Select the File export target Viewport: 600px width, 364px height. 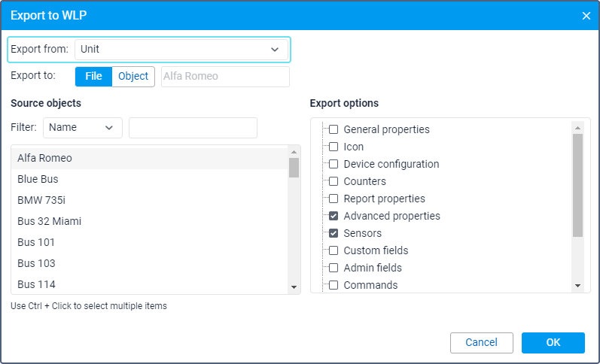(93, 77)
